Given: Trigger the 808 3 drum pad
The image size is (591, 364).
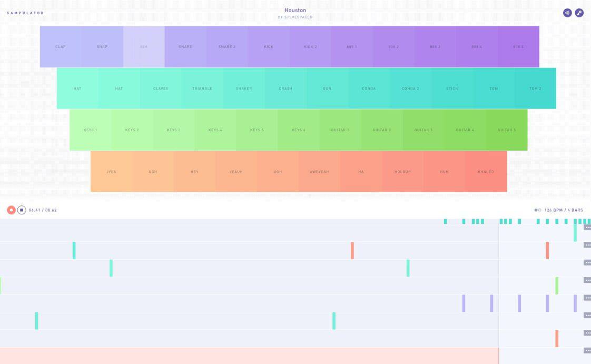Looking at the screenshot, I should point(435,47).
